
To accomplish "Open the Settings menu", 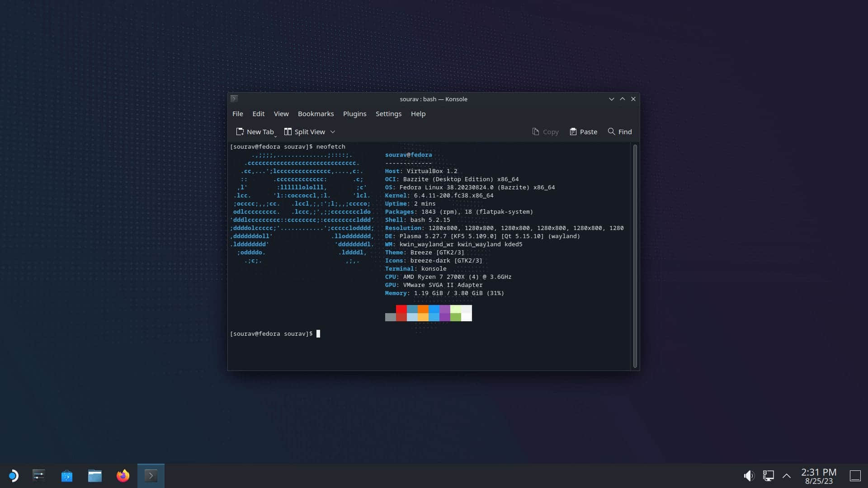I will pos(388,114).
